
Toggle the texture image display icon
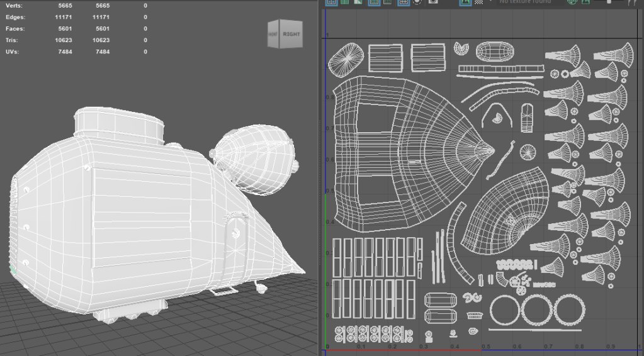pyautogui.click(x=465, y=2)
